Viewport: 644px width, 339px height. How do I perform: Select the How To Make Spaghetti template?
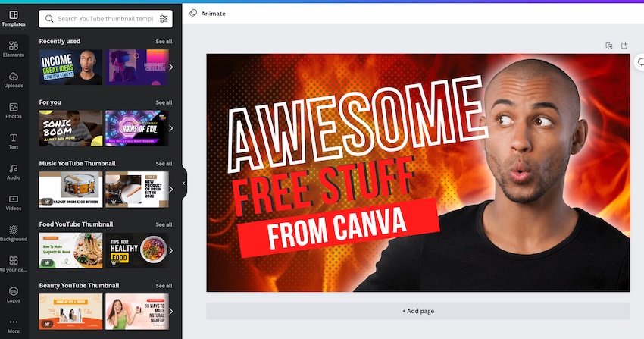70,250
